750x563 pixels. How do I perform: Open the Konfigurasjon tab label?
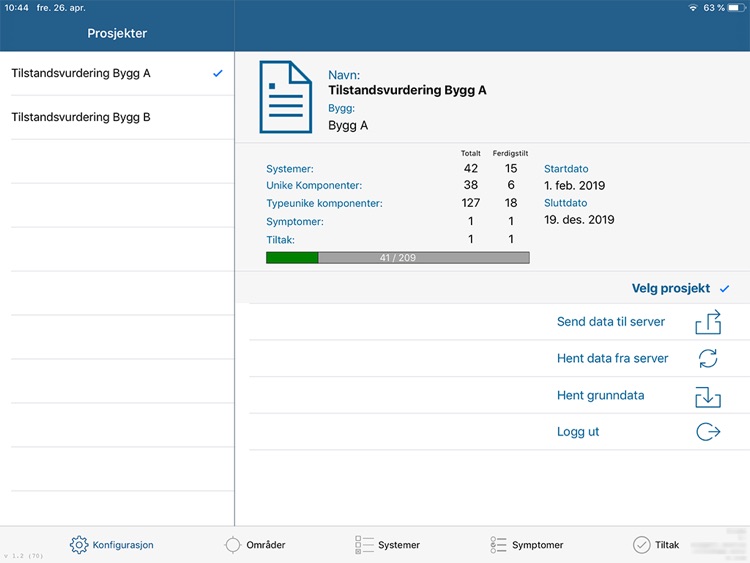(x=123, y=545)
